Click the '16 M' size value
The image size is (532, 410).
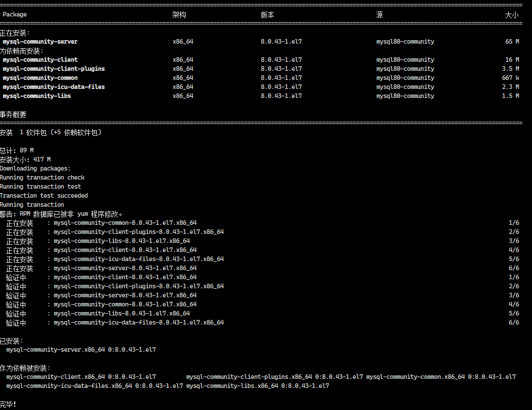[512, 59]
